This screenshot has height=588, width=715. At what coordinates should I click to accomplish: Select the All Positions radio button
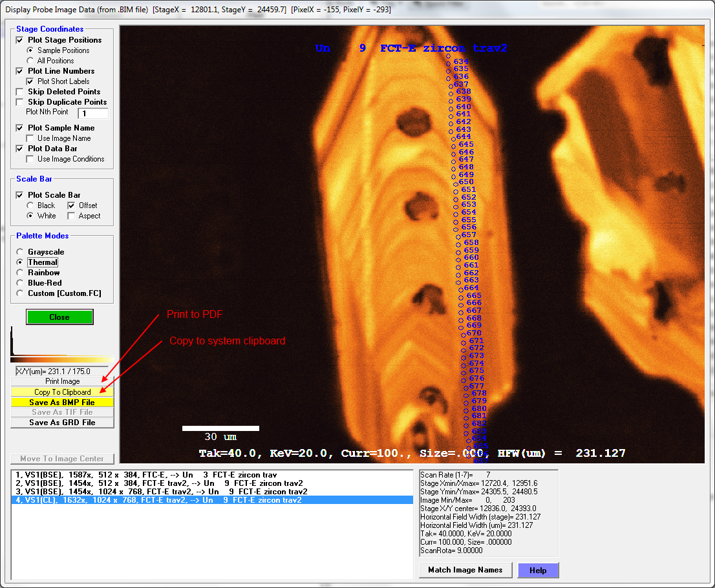click(30, 61)
